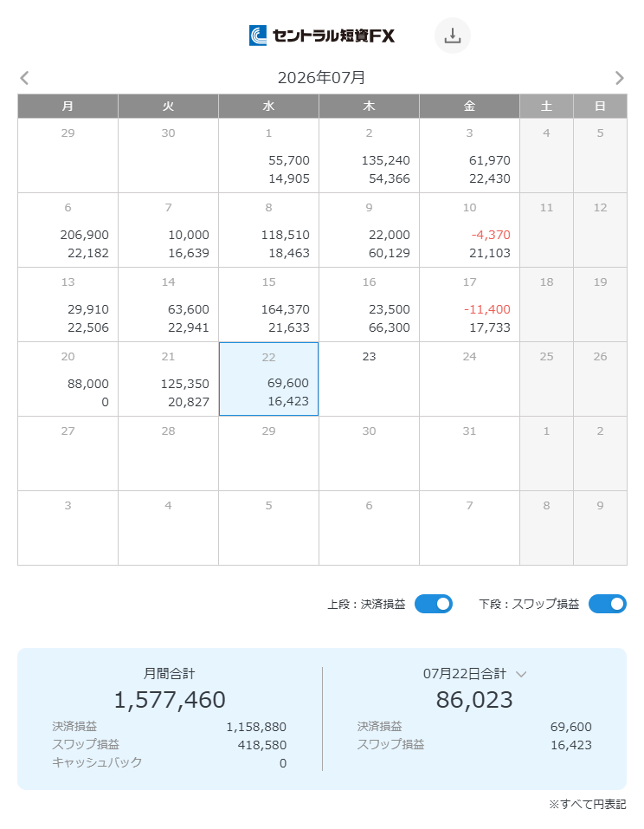The image size is (644, 829).
Task: Click the download icon button
Action: 452,36
